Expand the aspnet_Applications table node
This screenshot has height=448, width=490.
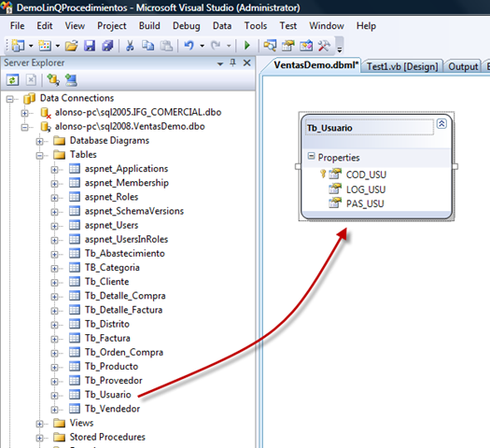pos(54,170)
